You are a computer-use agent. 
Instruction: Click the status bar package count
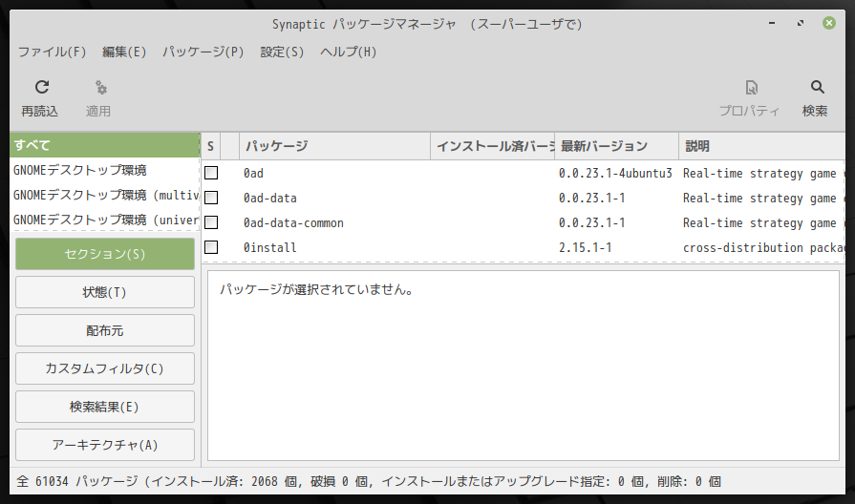[x=369, y=482]
